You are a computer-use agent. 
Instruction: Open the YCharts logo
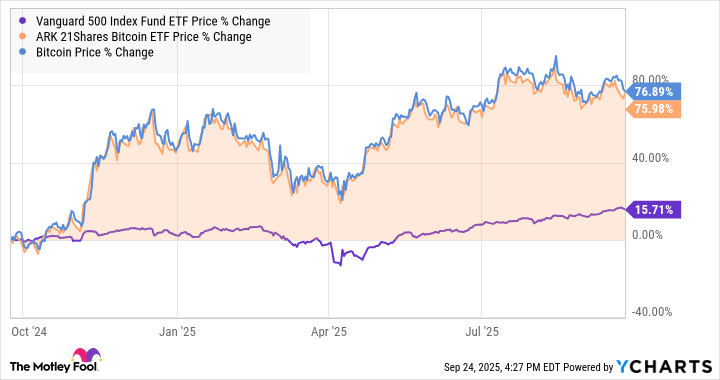pyautogui.click(x=664, y=366)
